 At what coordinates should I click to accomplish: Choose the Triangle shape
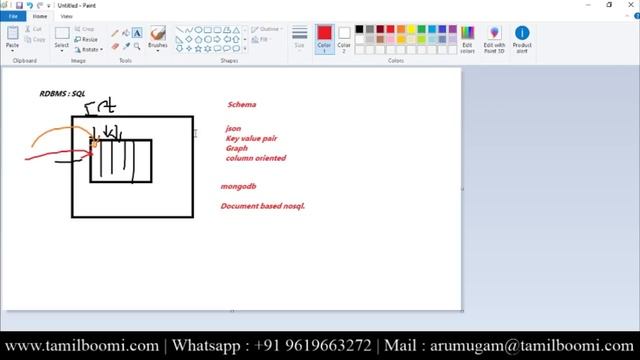pos(236,30)
